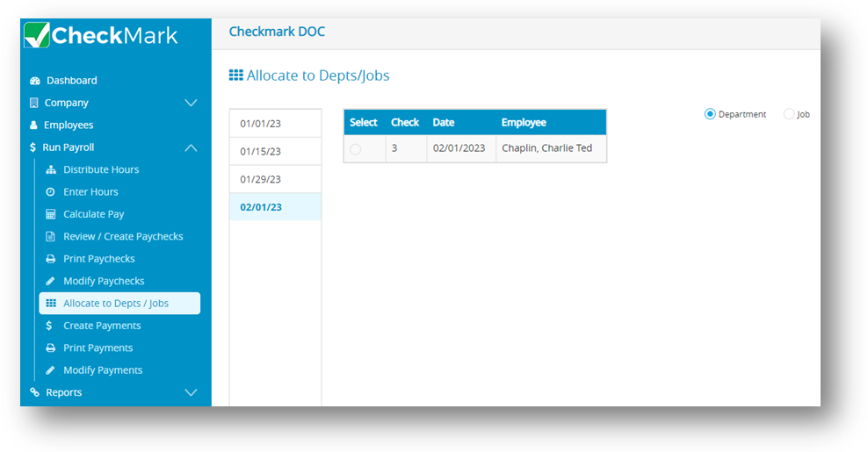Click the Allocate to Depts/Jobs heading
The image size is (868, 452).
click(x=318, y=75)
